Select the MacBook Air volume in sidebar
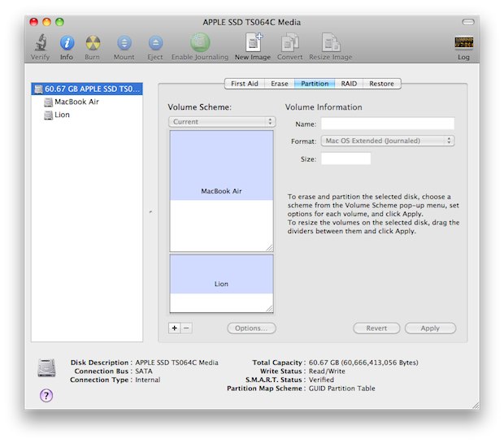This screenshot has height=443, width=504. [87, 102]
